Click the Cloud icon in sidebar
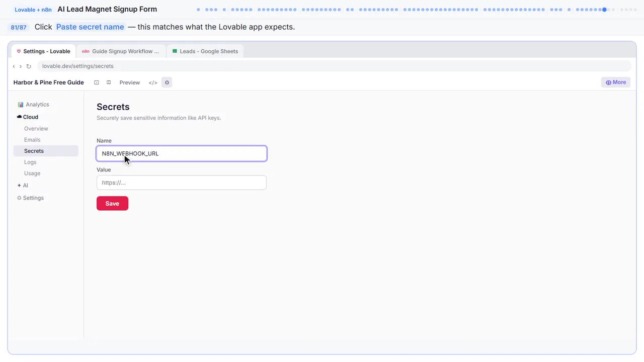 [x=19, y=117]
